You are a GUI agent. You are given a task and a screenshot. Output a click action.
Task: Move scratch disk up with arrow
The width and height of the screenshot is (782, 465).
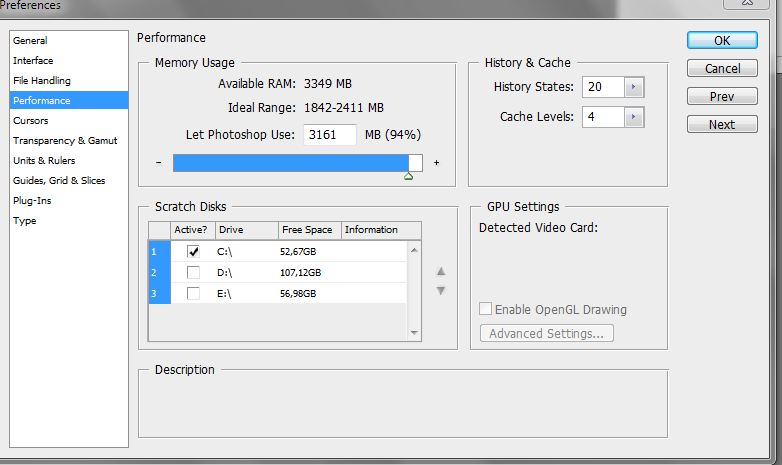pos(441,271)
